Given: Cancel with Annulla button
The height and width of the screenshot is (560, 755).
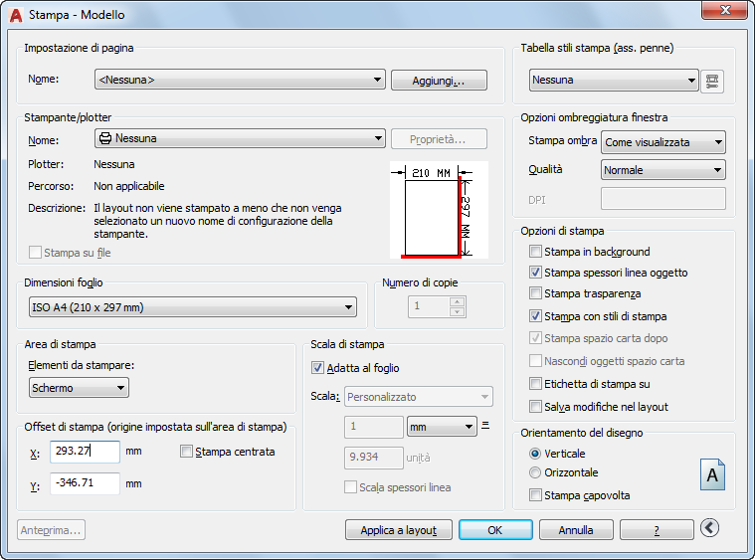Looking at the screenshot, I should 576,530.
